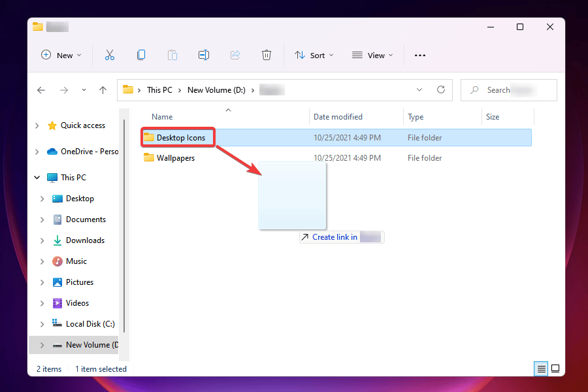Paste from clipboard via toolbar icon
This screenshot has height=392, width=588.
pyautogui.click(x=172, y=55)
